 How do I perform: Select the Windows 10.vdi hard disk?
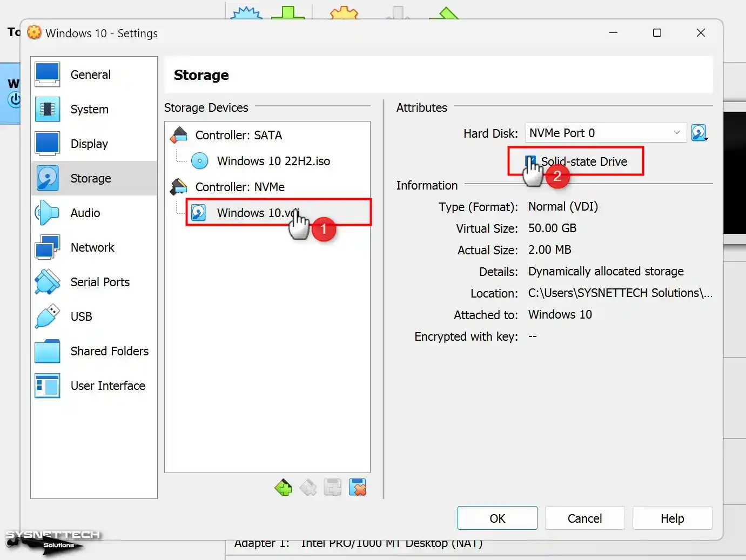tap(278, 212)
